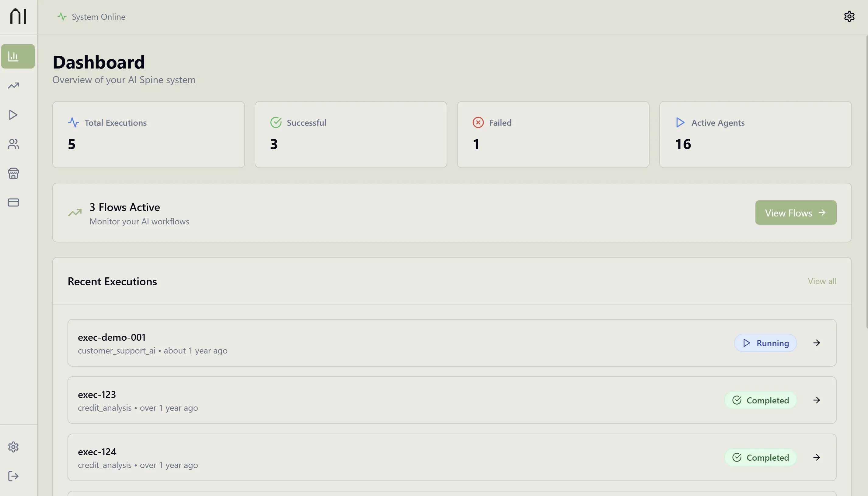Viewport: 868px width, 496px height.
Task: Open the Flows trending arrow sidebar icon
Action: point(13,86)
